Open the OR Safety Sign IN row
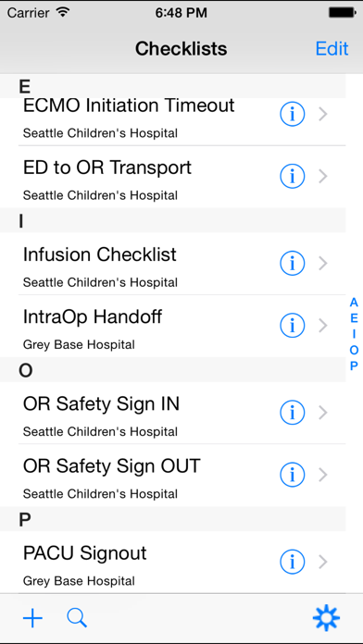Screen dimensions: 363x644 tap(181, 413)
